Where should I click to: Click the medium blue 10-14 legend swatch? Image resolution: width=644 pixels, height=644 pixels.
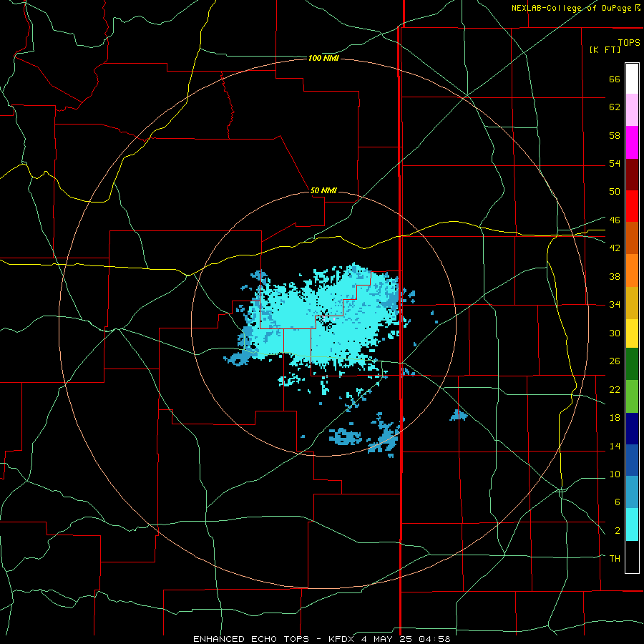[x=632, y=460]
